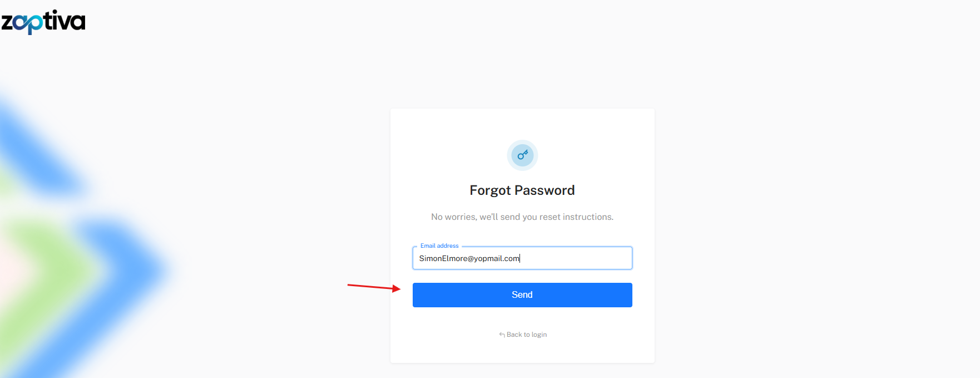Place the cursor in the SimonElmore@yopmail.com text
The height and width of the screenshot is (378, 980).
tap(469, 258)
